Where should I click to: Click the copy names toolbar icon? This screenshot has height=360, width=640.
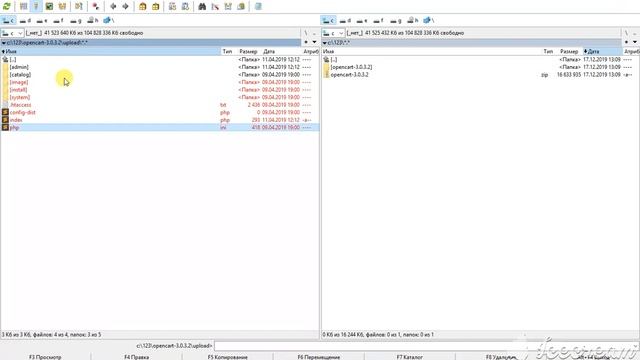click(241, 6)
